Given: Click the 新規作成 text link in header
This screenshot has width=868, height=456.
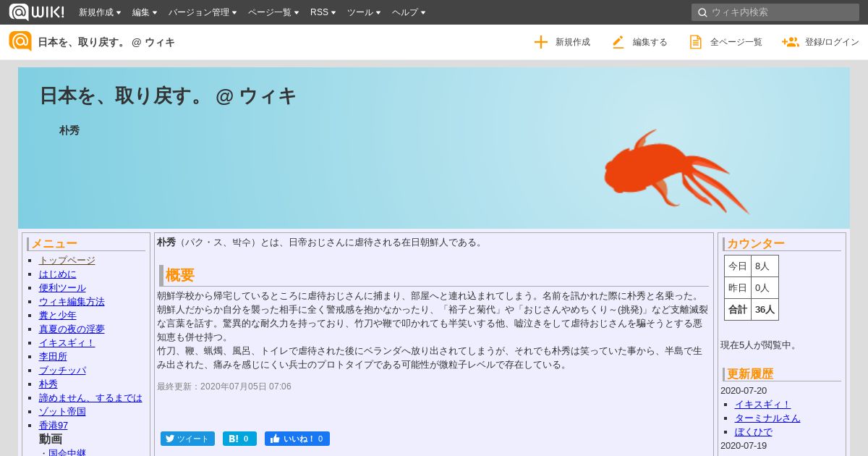Looking at the screenshot, I should [x=573, y=42].
